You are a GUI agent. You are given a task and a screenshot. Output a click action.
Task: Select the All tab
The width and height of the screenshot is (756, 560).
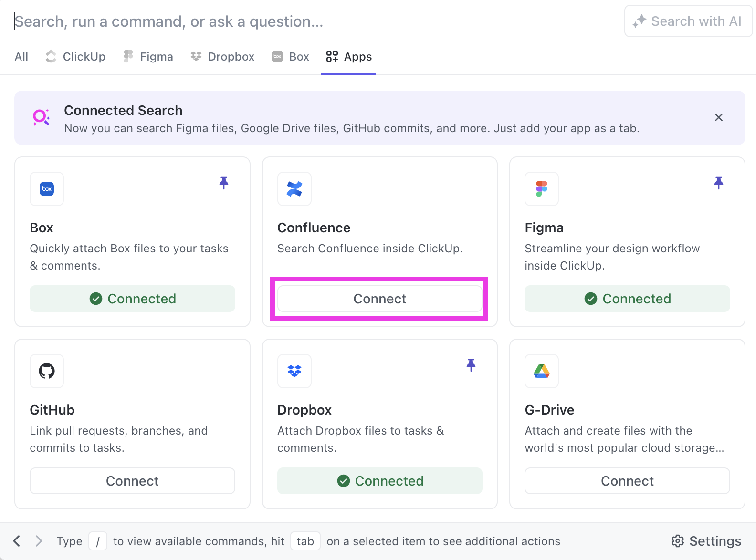21,57
